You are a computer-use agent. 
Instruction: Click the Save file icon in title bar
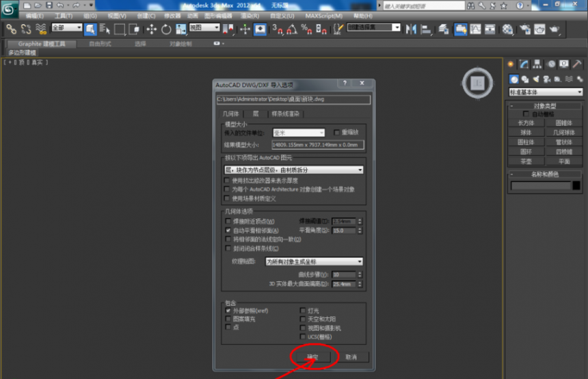49,5
